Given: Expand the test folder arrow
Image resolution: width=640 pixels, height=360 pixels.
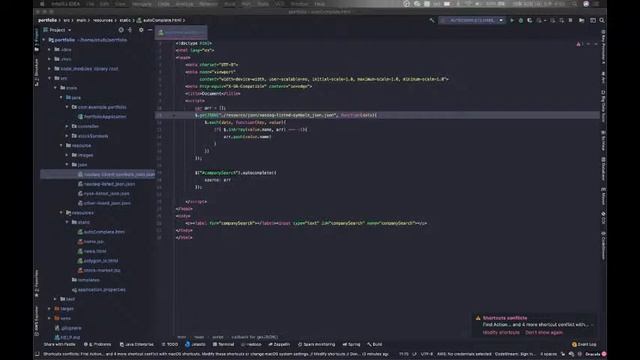Looking at the screenshot, I should [56, 299].
